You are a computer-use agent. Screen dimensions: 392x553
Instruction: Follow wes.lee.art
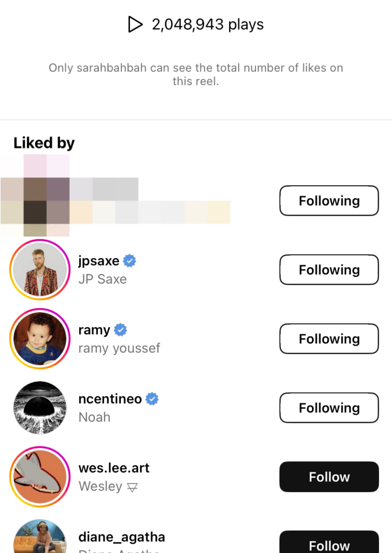tap(329, 477)
